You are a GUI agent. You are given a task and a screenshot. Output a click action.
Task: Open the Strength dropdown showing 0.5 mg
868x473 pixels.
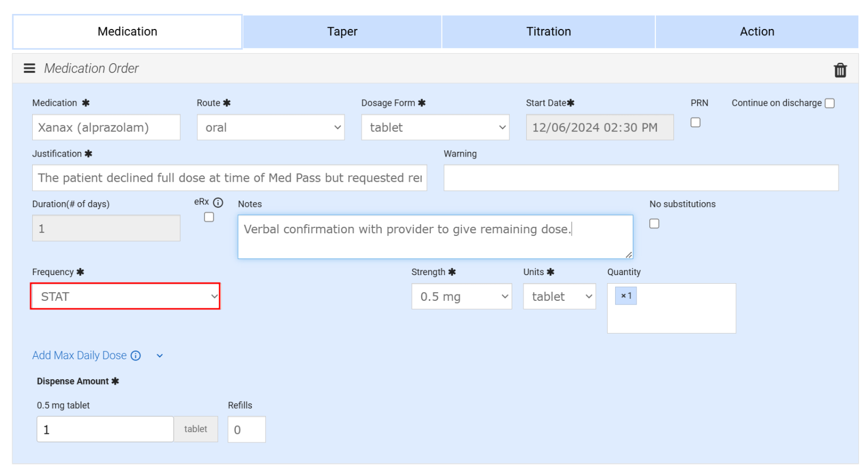pos(461,297)
